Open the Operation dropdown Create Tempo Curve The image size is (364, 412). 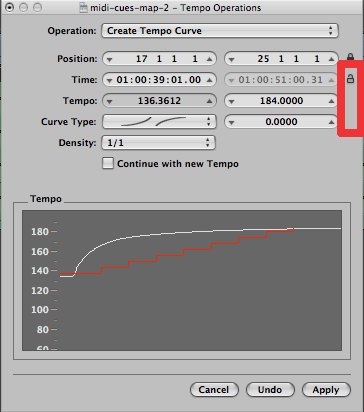coord(220,31)
